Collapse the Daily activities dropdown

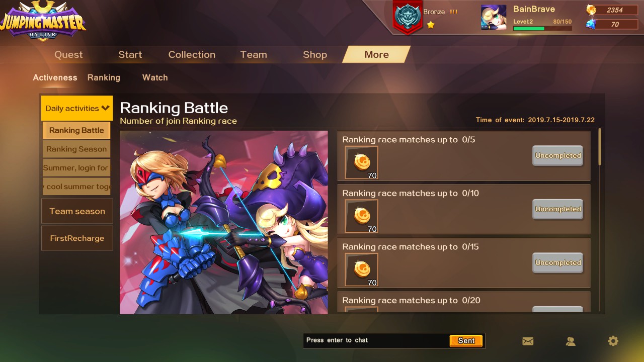(77, 108)
